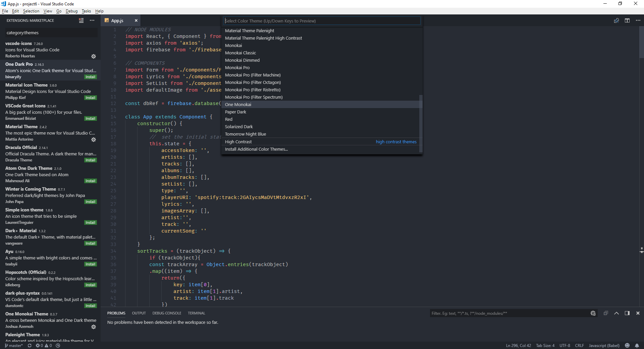Open changes compare icon in editor toolbar
The image size is (644, 349).
(x=616, y=20)
